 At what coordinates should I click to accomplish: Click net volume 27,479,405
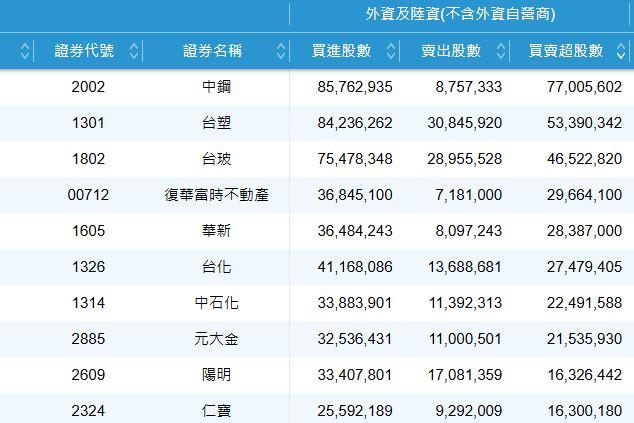tap(585, 267)
